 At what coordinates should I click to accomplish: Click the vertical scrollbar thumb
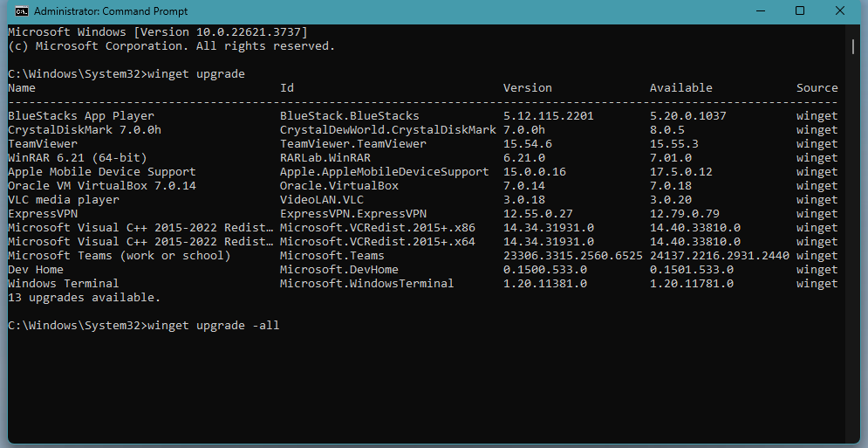pyautogui.click(x=854, y=46)
